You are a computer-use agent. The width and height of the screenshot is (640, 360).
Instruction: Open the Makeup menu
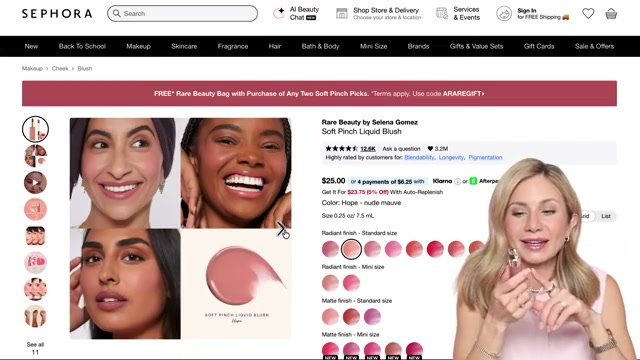[x=138, y=46]
